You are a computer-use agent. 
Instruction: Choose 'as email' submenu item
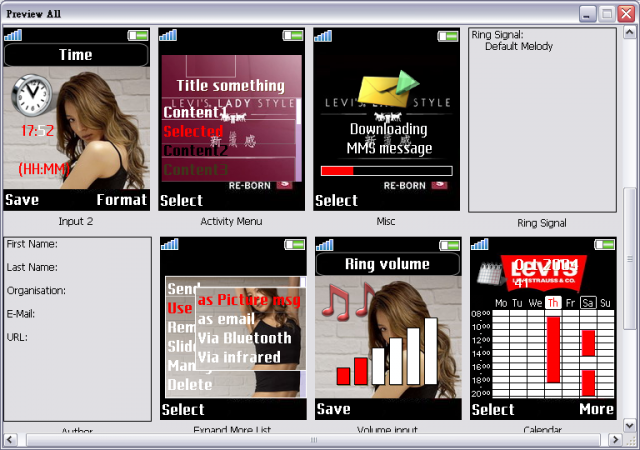(x=226, y=319)
